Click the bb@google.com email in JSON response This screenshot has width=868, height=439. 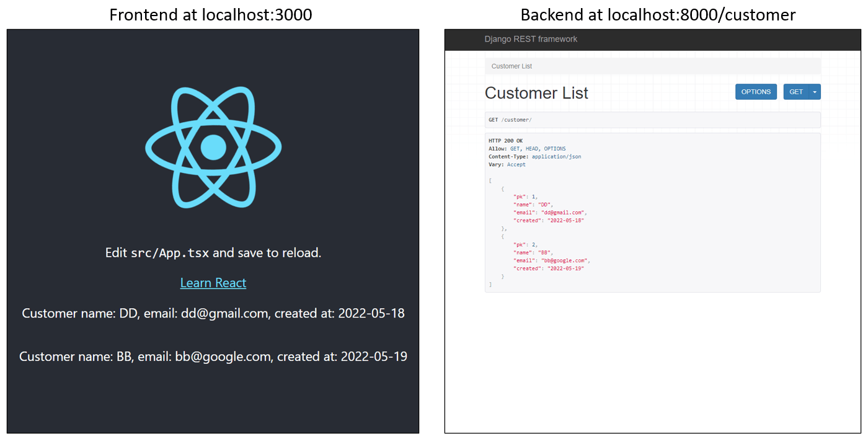point(565,261)
